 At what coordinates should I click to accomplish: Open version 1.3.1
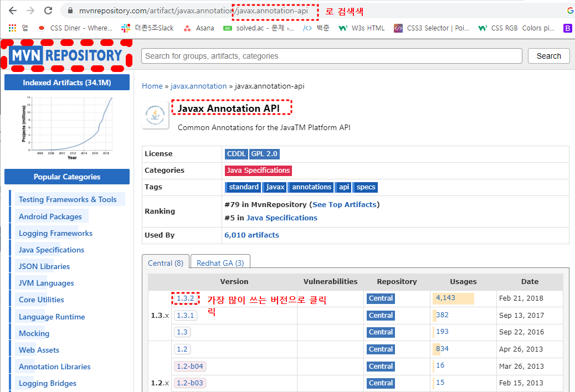(x=186, y=315)
